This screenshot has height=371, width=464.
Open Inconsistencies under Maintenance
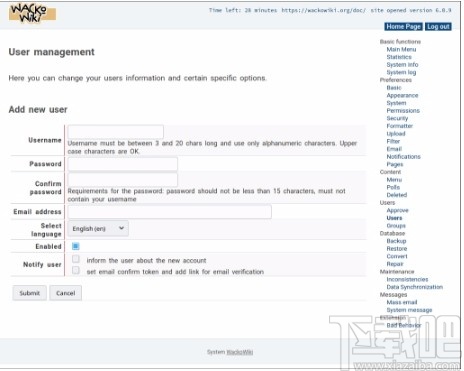coord(407,279)
